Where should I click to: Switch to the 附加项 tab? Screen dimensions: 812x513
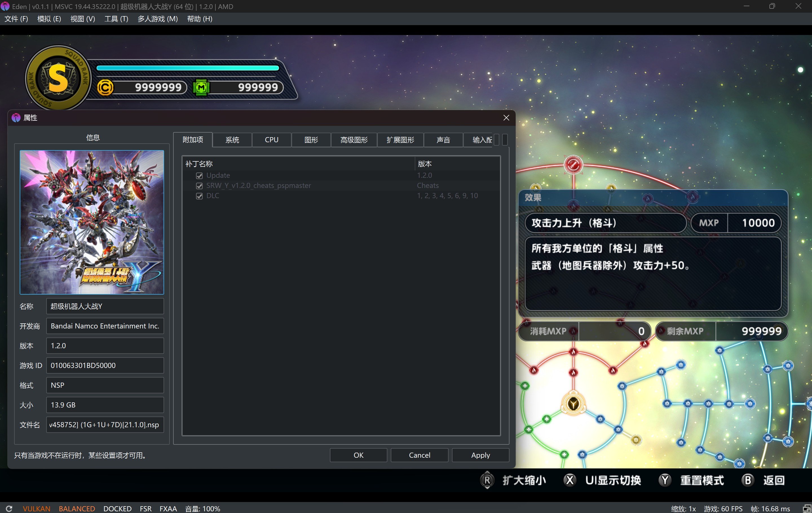(193, 140)
